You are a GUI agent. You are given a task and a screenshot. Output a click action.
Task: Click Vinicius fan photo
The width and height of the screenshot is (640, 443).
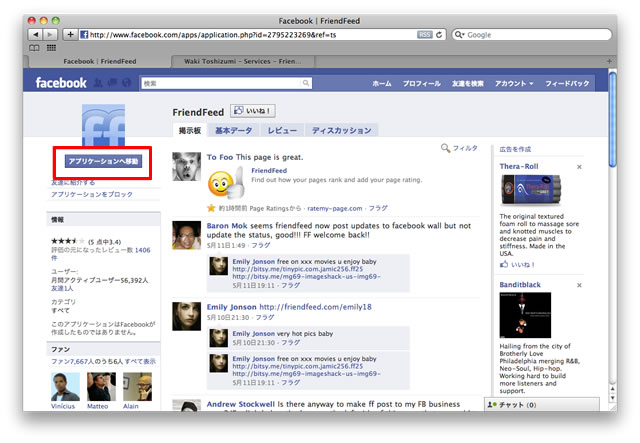tap(65, 386)
